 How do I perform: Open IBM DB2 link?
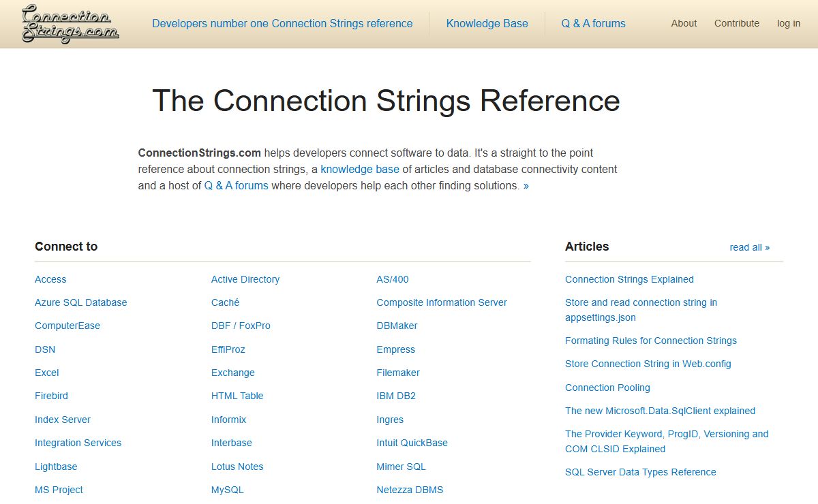(396, 396)
